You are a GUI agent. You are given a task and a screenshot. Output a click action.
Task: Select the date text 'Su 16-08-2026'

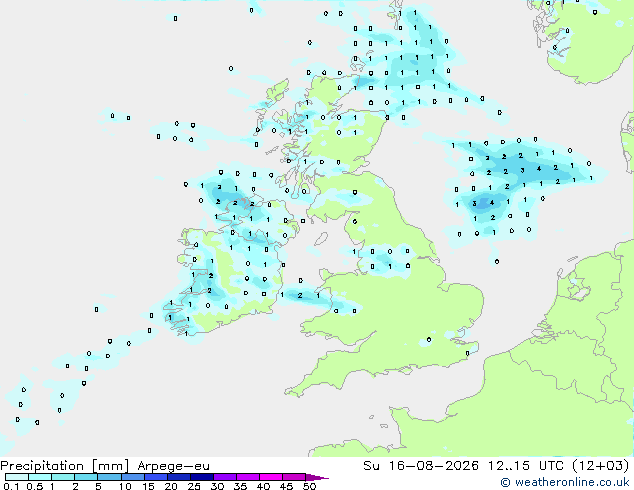tap(421, 466)
